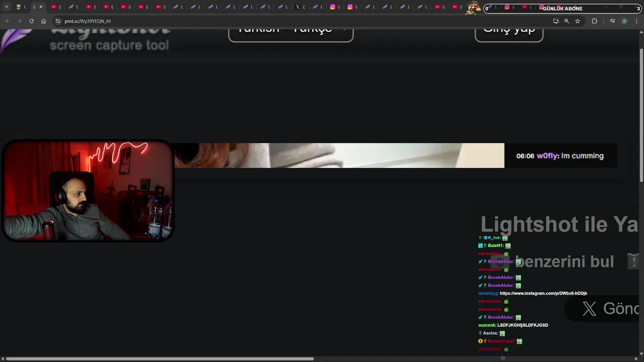This screenshot has width=644, height=362.
Task: Close the active Lightshot tab
Action: [41, 7]
